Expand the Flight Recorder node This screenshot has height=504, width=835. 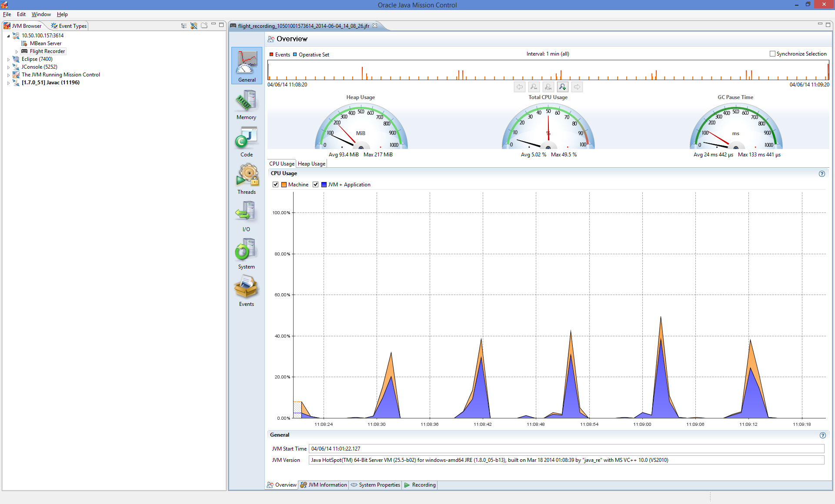[17, 52]
